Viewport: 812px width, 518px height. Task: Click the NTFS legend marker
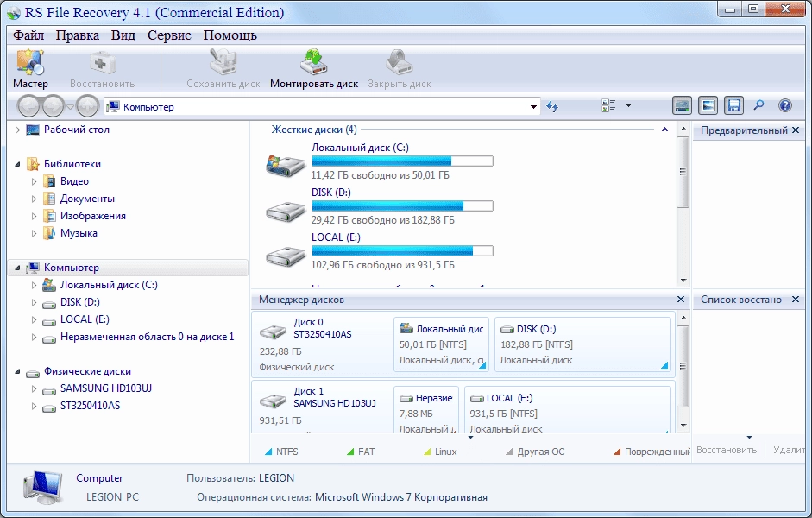click(x=268, y=452)
